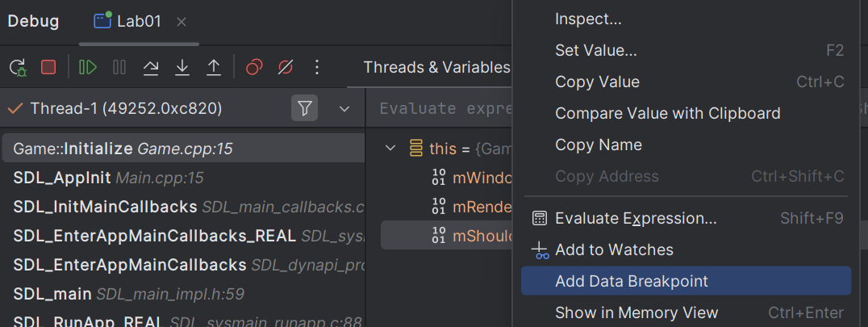Open the debugger more-actions menu
Screen dimensions: 868x327
[317, 68]
